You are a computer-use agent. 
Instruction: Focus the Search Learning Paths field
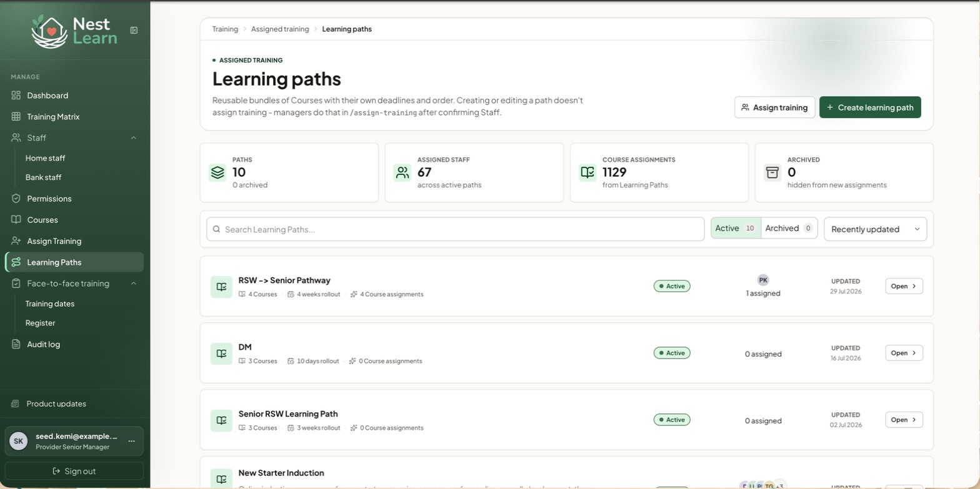[455, 229]
